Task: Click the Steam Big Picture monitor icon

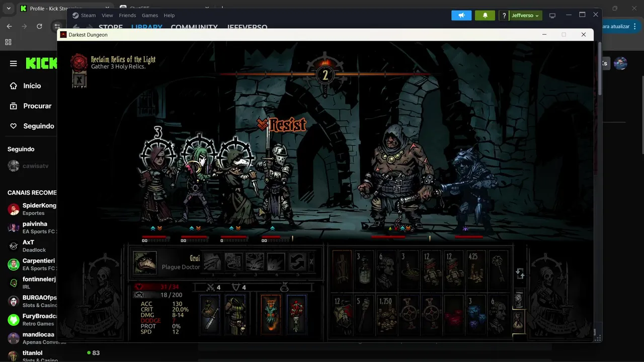Action: tap(552, 16)
